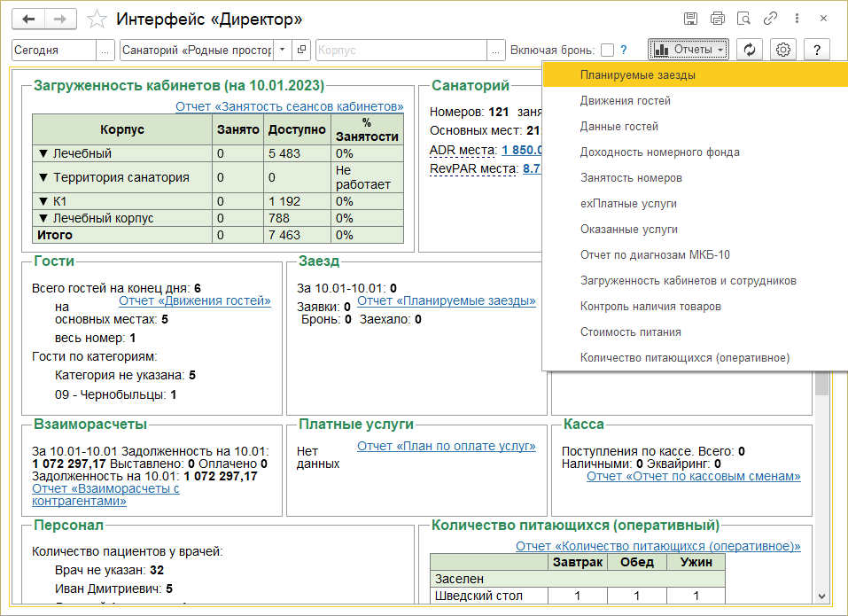Copy link with the chain icon
This screenshot has height=616, width=848.
point(771,19)
